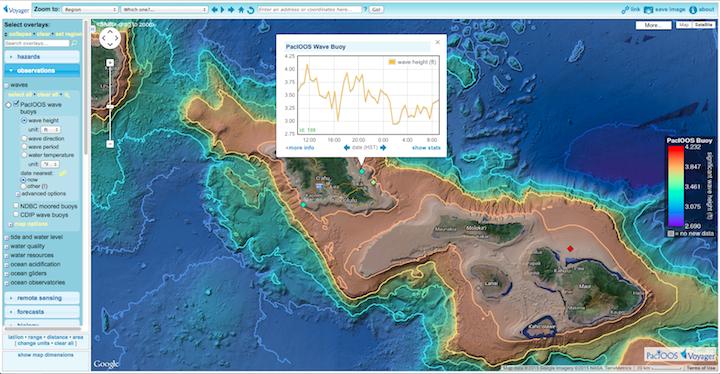This screenshot has width=720, height=374.
Task: Collapse the observations overlay section
Action: [42, 70]
